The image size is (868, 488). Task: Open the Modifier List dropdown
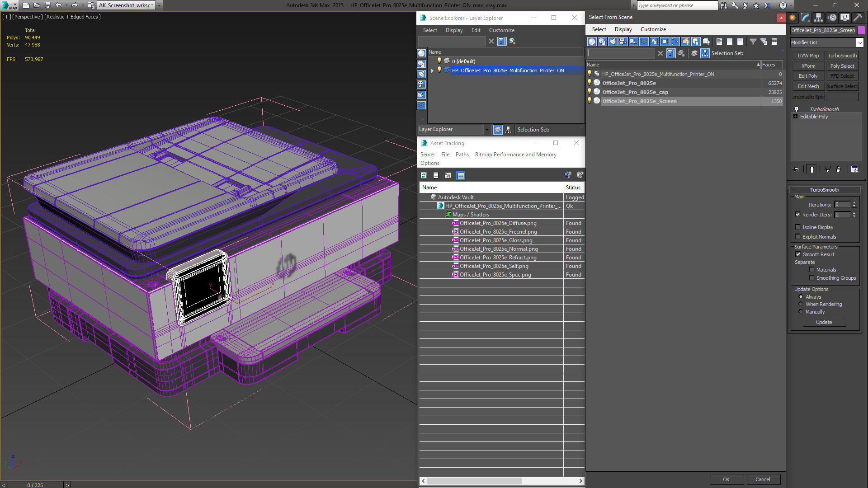click(859, 42)
